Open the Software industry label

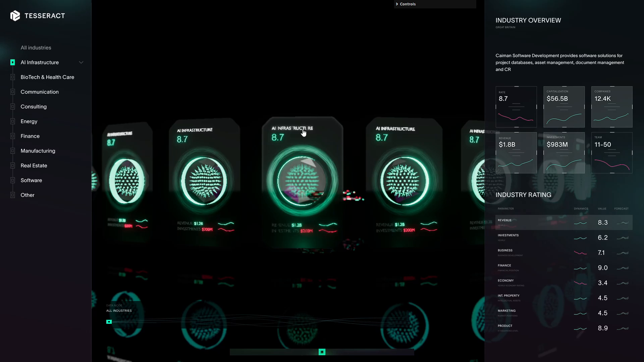tap(31, 180)
